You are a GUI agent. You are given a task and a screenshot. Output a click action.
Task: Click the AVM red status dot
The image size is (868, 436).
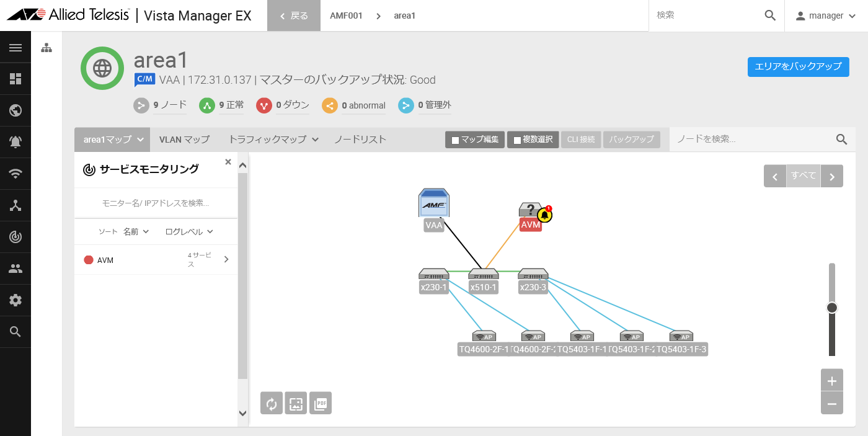89,260
